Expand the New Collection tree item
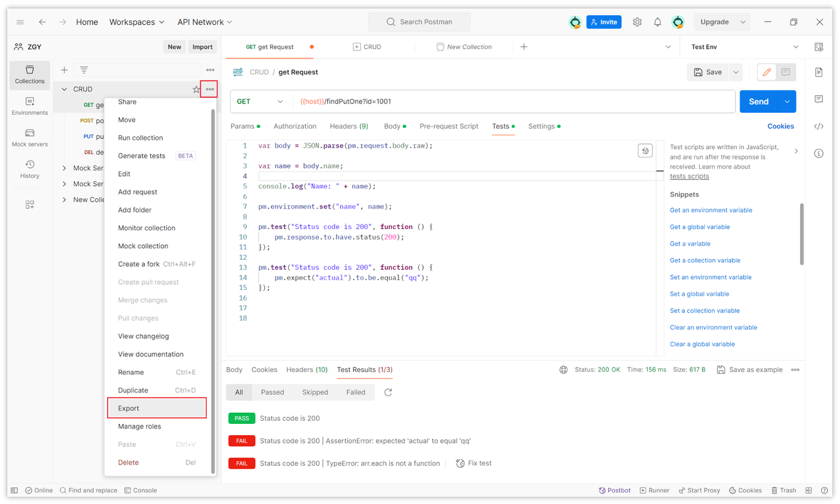Image resolution: width=840 pixels, height=504 pixels. point(64,199)
